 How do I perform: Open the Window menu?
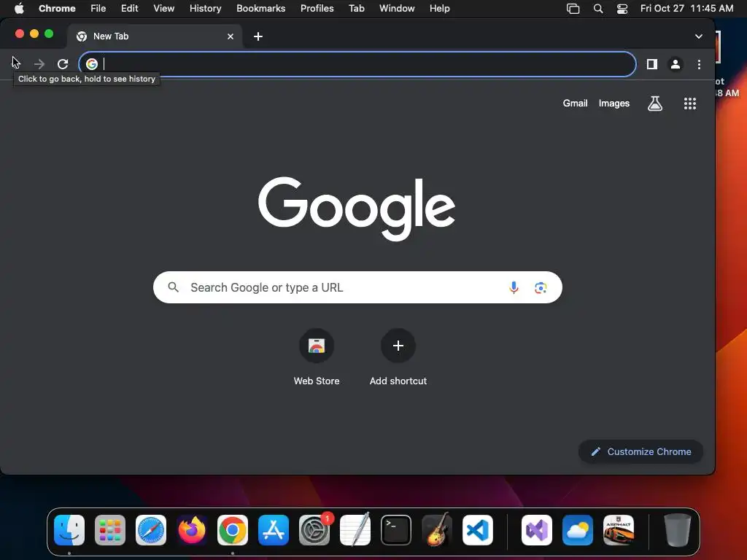(397, 8)
